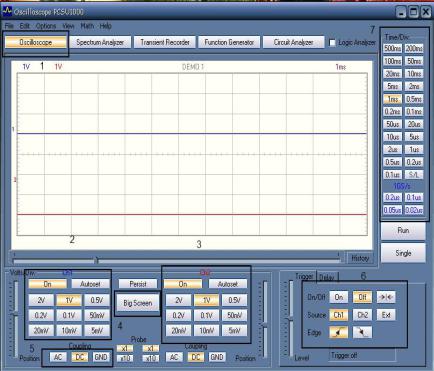434x371 pixels.
Task: Switch to the Delay tab
Action: (326, 277)
